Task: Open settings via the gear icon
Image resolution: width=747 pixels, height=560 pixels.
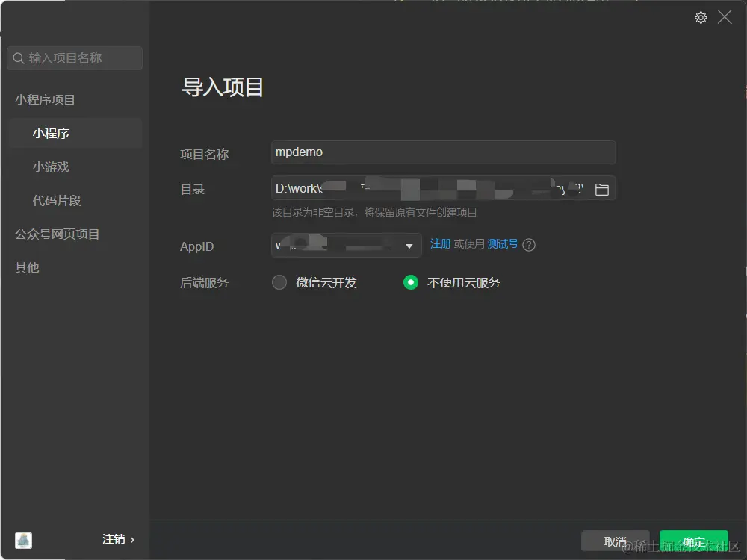Action: pos(701,18)
